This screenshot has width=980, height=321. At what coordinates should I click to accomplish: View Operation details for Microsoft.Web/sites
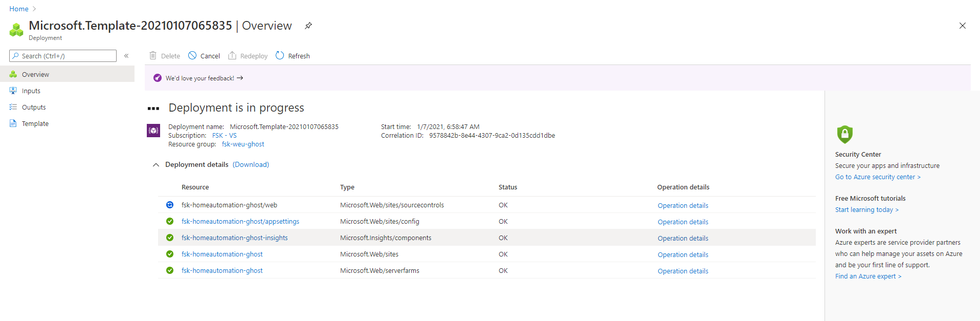coord(683,255)
